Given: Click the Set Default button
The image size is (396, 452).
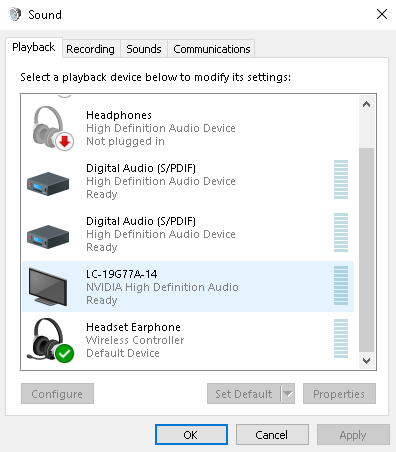Looking at the screenshot, I should (x=244, y=394).
